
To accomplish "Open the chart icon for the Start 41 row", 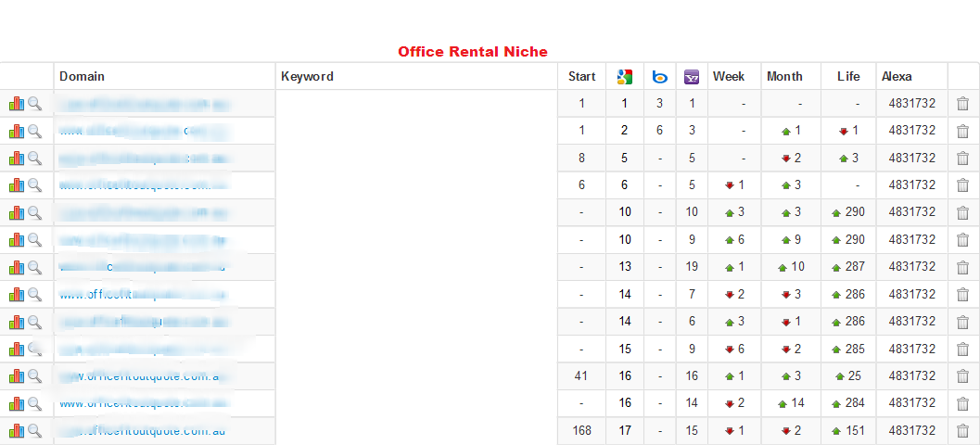I will coord(17,376).
